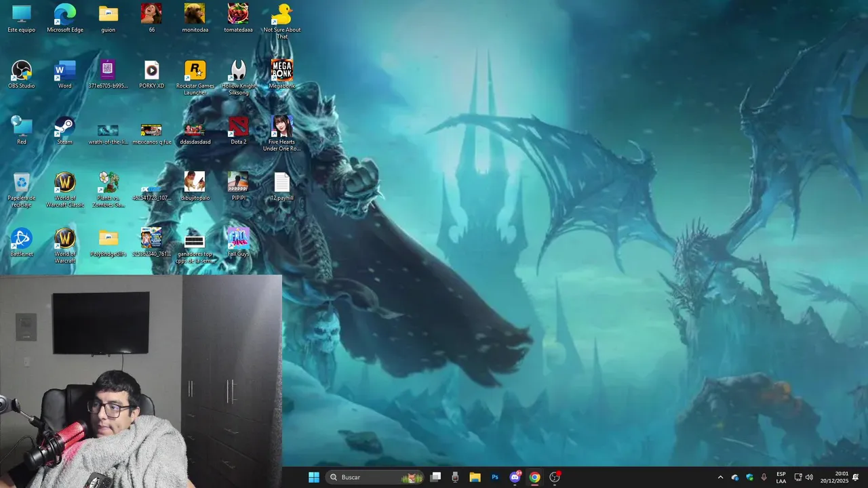868x488 pixels.
Task: Open notifications bell icon
Action: pyautogui.click(x=856, y=477)
